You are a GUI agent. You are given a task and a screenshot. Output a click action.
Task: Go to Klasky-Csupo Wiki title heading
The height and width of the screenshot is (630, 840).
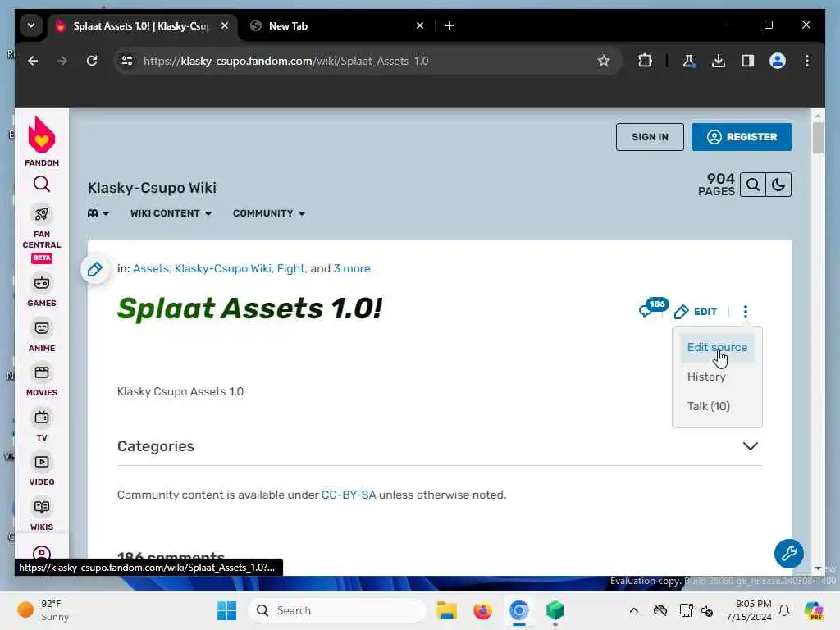[x=152, y=188]
